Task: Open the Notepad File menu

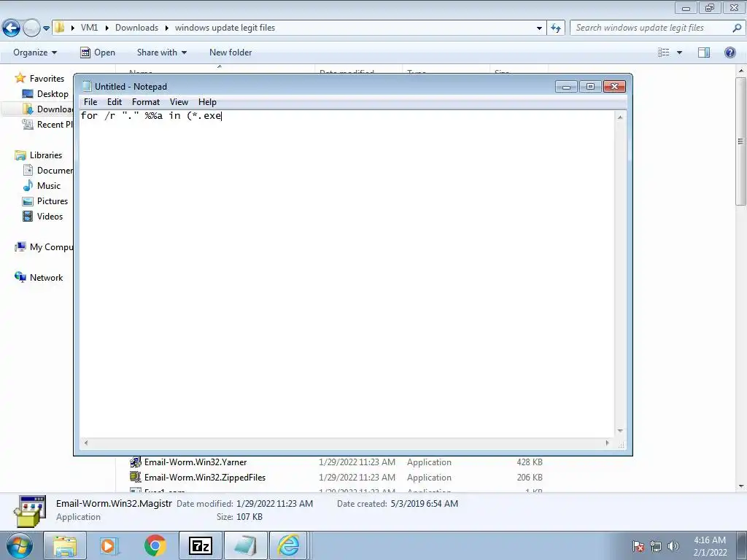Action: tap(90, 102)
